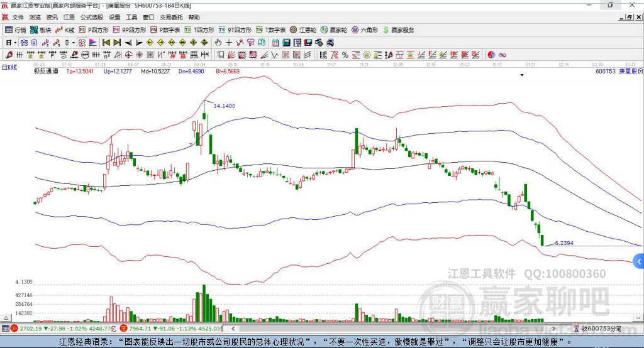Click the 极反通道 indicator label
The height and width of the screenshot is (348, 644).
point(46,71)
